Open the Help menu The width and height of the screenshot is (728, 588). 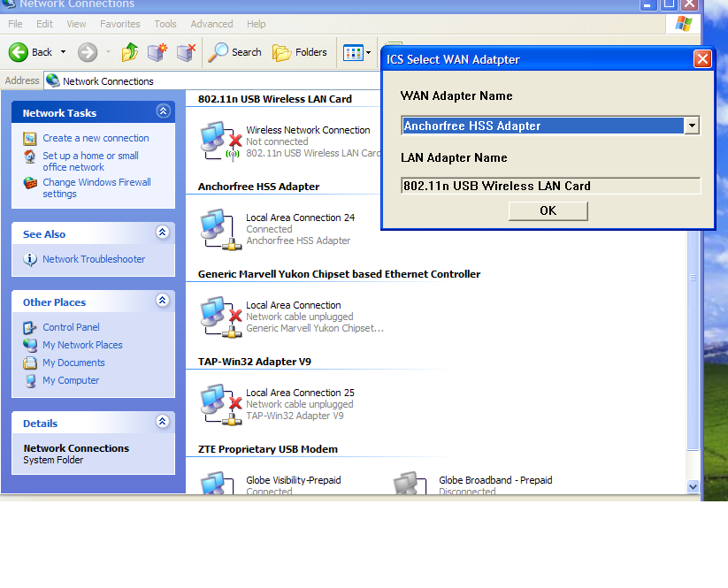coord(257,24)
